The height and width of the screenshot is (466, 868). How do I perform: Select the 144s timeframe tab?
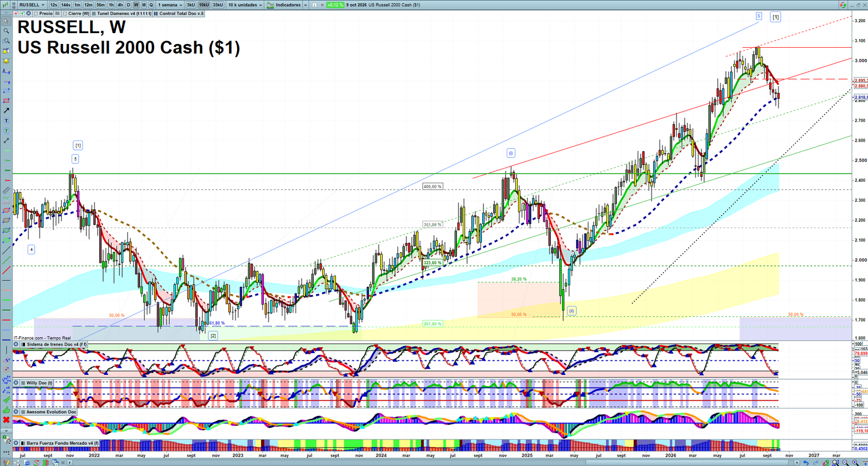tap(66, 5)
